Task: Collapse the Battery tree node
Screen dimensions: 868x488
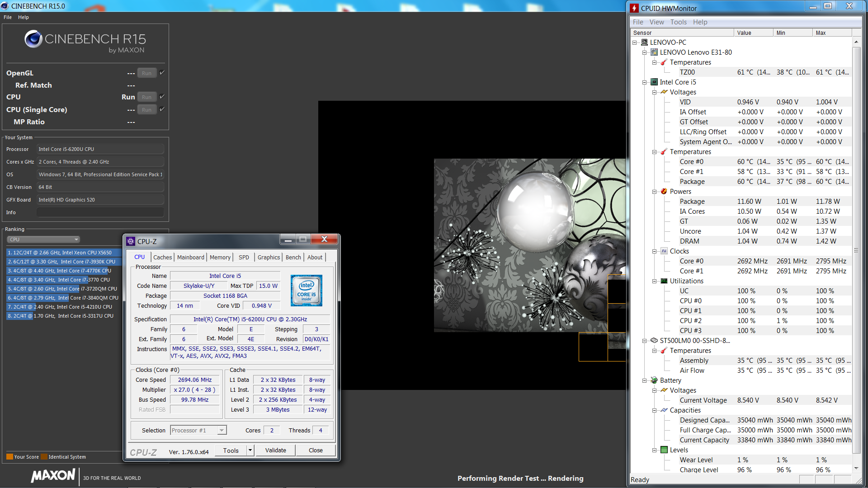Action: tap(645, 380)
